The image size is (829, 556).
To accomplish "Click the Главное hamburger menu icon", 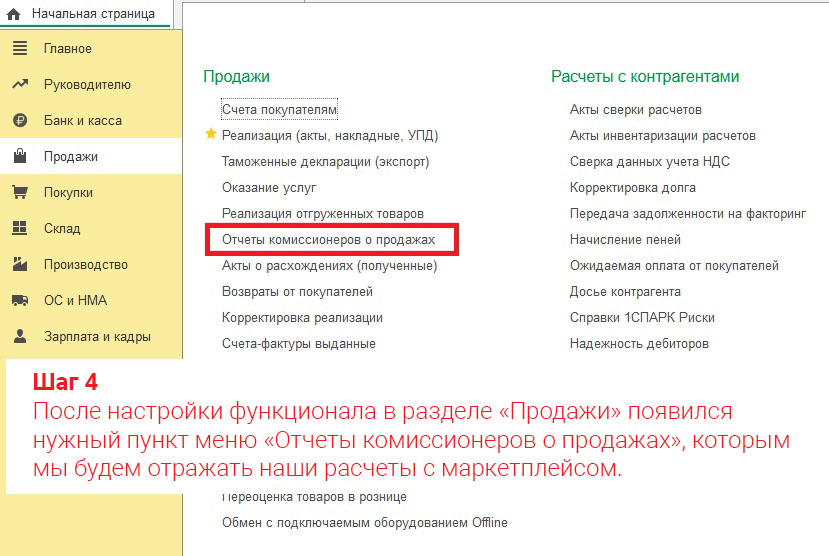I will (20, 48).
